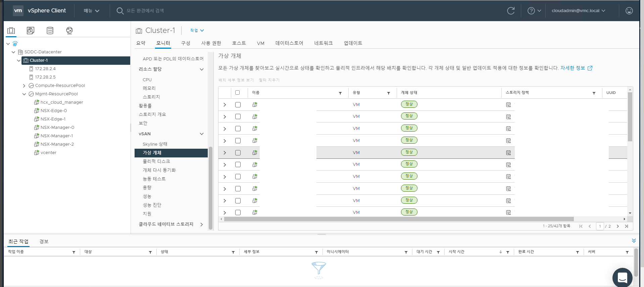644x287 pixels.
Task: Collapse vSAN section
Action: (202, 134)
